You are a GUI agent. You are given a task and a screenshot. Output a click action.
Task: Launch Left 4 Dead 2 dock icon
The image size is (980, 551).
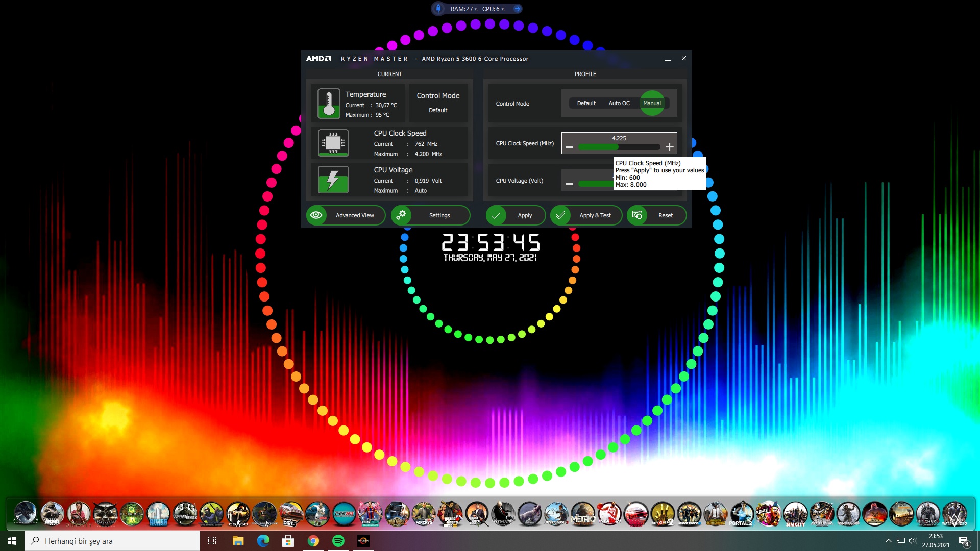[663, 513]
